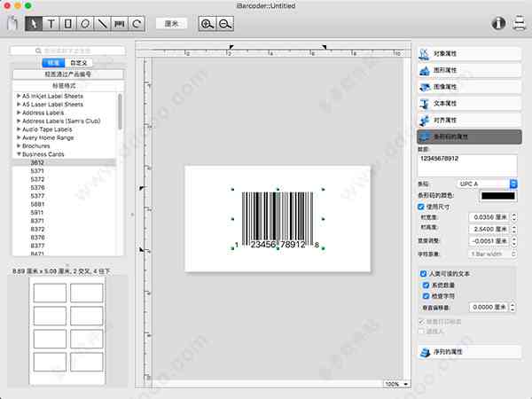Select the arrow pointer tool

[34, 24]
